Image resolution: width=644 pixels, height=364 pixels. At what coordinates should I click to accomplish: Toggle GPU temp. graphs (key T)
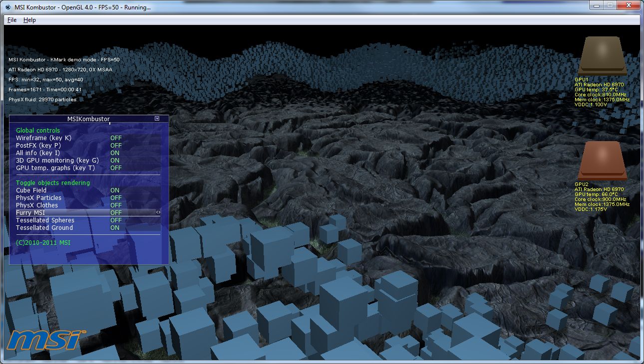pos(89,168)
